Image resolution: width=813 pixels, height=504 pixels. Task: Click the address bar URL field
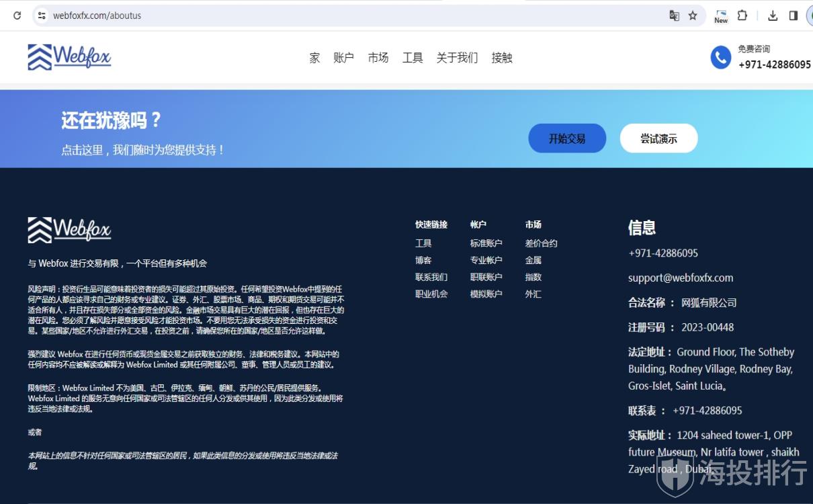(x=336, y=15)
